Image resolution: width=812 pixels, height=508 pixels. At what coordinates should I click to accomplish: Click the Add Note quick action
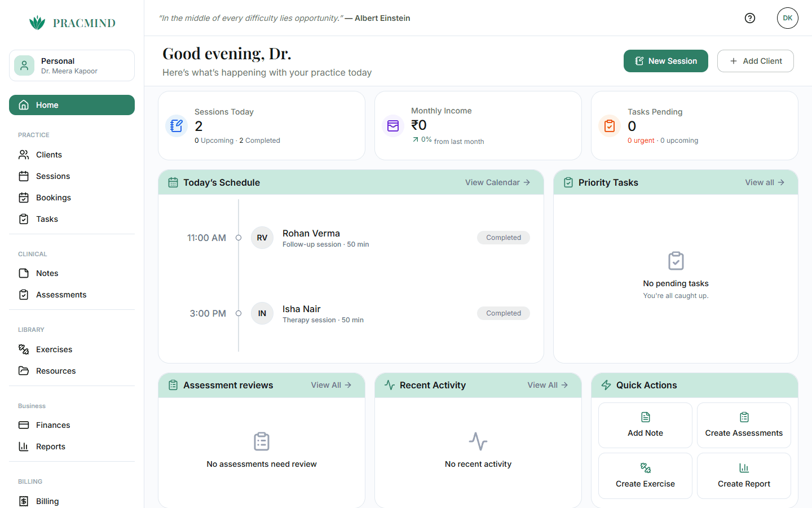[x=645, y=425]
